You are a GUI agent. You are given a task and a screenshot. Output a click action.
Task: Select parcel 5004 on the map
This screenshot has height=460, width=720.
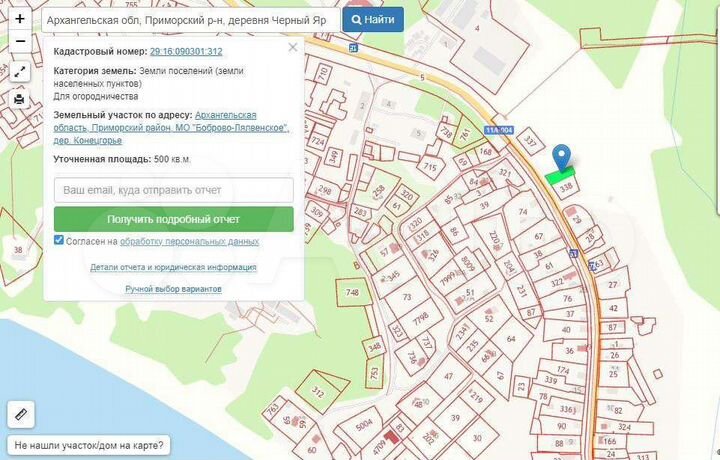(x=364, y=425)
